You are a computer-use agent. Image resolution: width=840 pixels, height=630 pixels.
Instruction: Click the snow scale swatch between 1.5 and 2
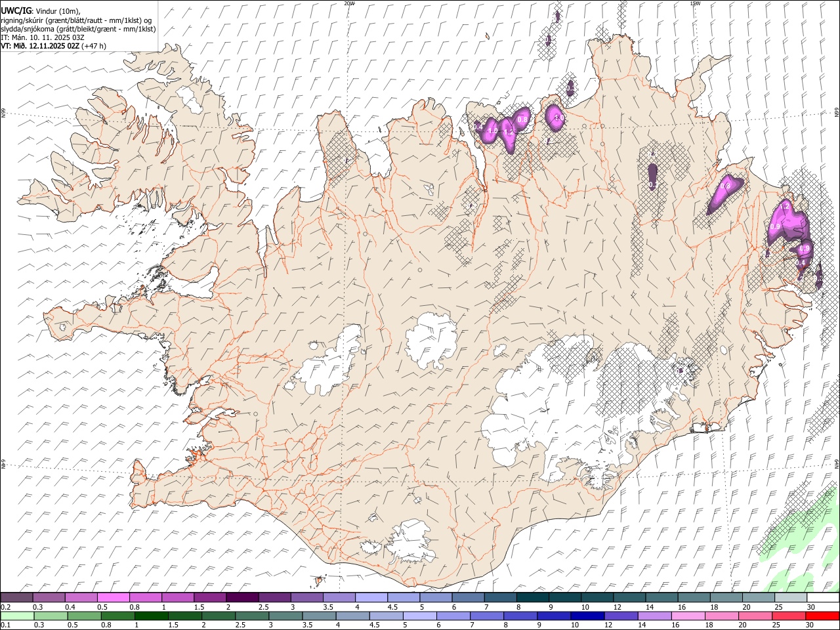[209, 597]
